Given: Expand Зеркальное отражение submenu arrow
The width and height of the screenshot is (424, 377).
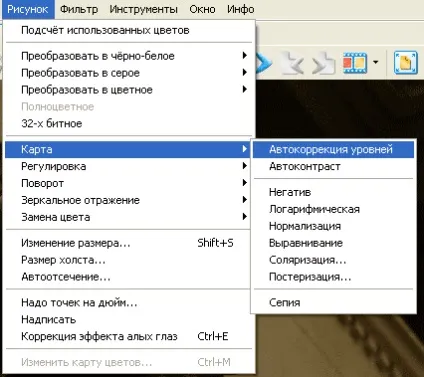Looking at the screenshot, I should pyautogui.click(x=245, y=200).
